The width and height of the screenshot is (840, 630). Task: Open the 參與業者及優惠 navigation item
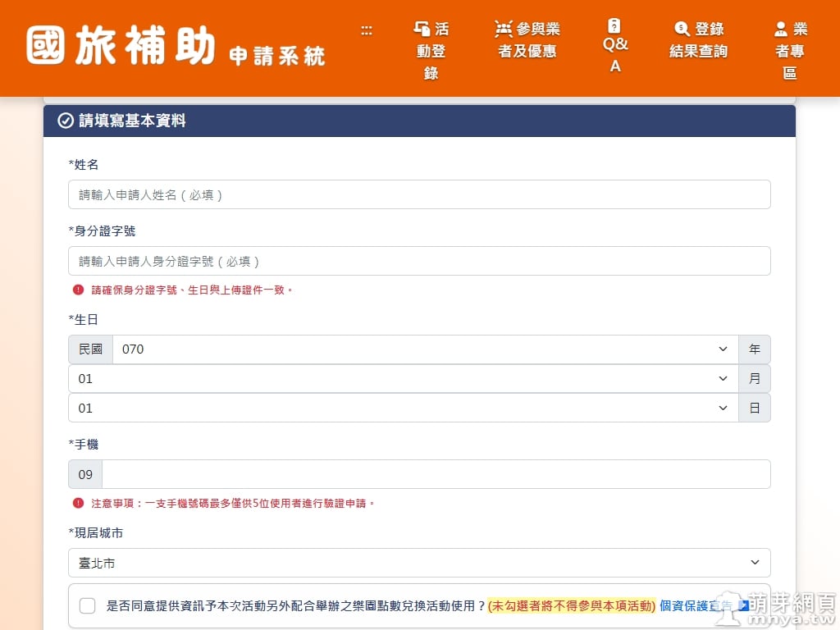point(527,39)
